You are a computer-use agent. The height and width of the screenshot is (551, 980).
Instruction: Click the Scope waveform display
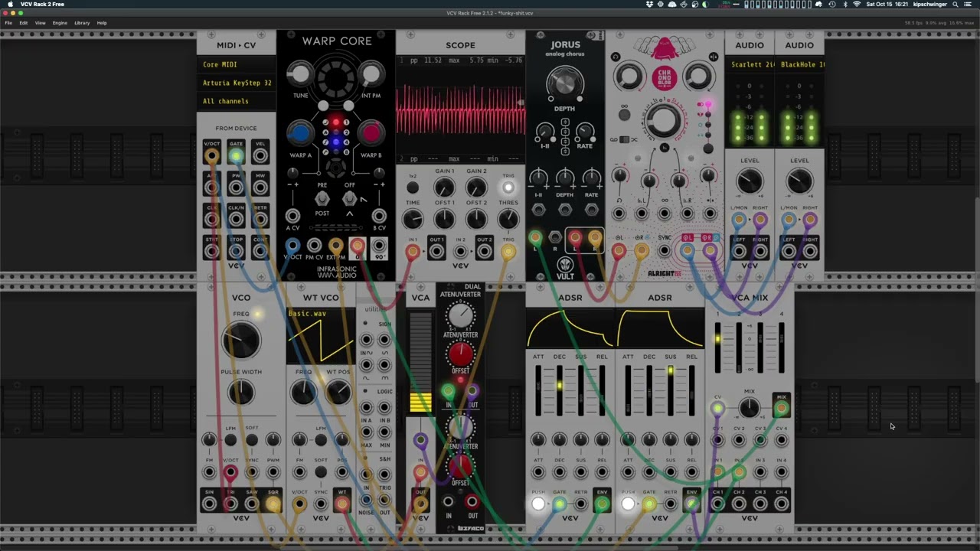[461, 109]
